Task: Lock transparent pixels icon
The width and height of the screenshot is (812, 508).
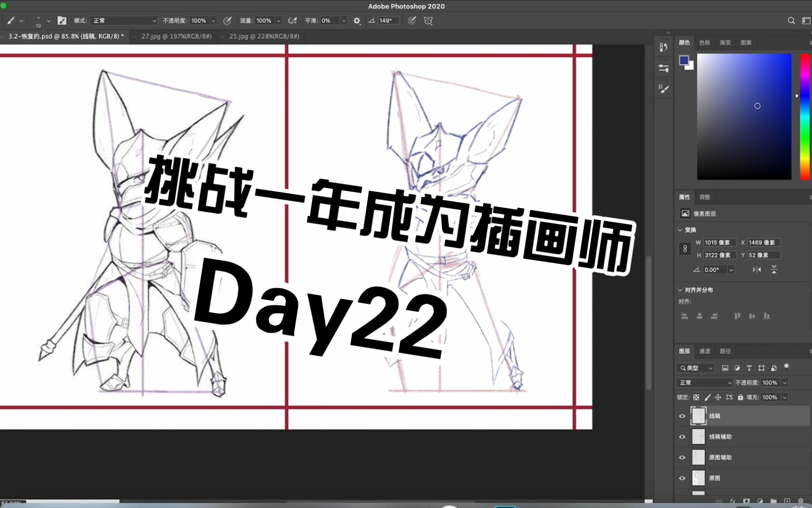Action: point(696,397)
